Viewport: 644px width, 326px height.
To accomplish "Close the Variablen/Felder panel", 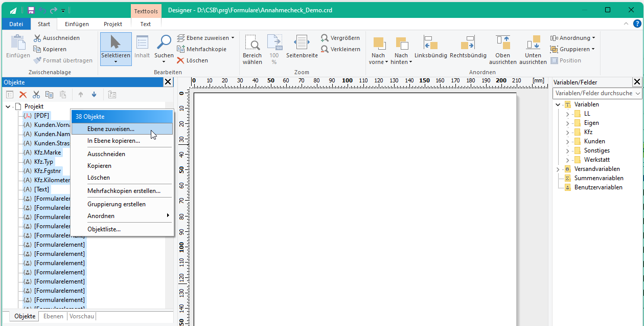I will [637, 82].
